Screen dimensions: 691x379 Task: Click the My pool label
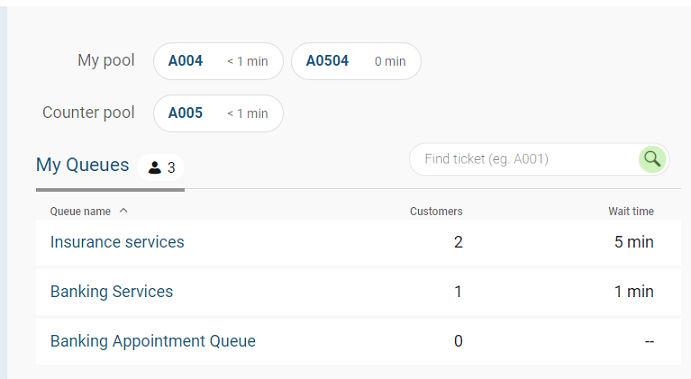point(106,60)
